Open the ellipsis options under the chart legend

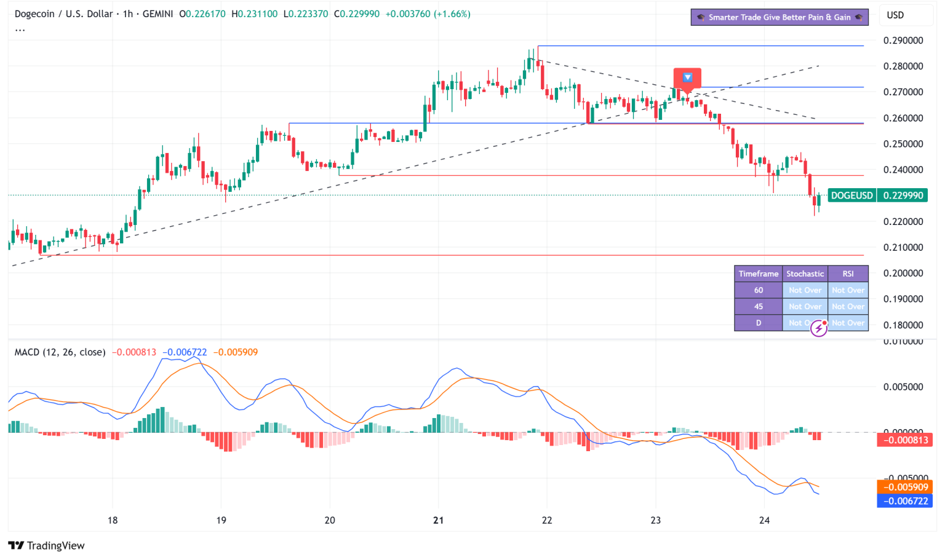pyautogui.click(x=18, y=29)
